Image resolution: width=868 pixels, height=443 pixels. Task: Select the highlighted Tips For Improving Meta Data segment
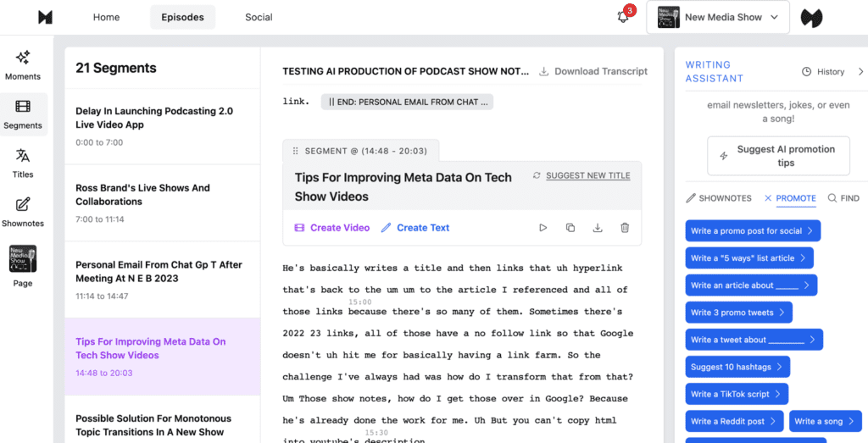[x=162, y=357]
